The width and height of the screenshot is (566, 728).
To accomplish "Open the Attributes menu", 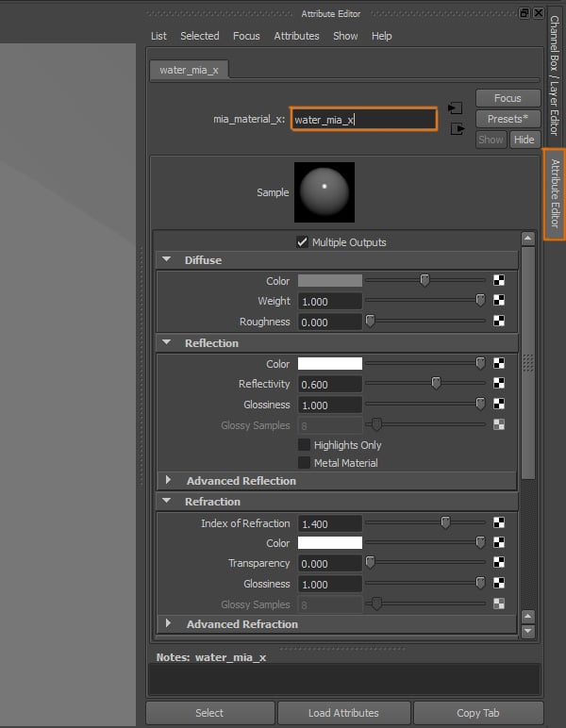I will tap(296, 36).
